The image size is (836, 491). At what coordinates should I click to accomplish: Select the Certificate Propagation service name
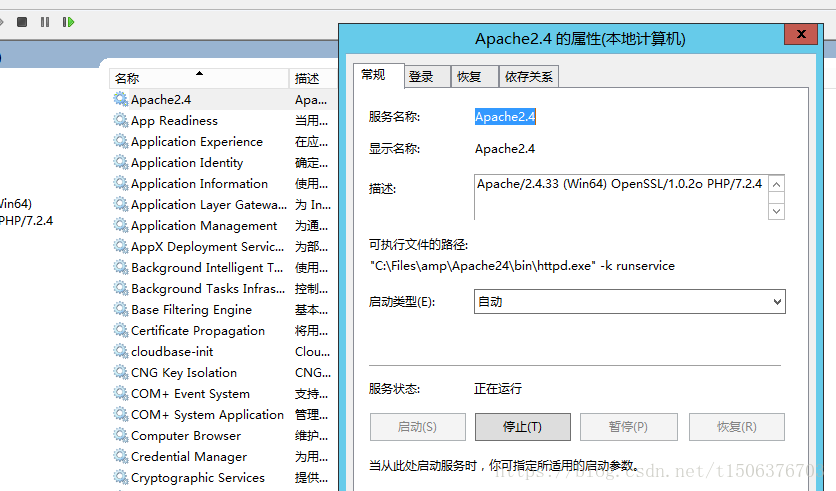tap(198, 331)
